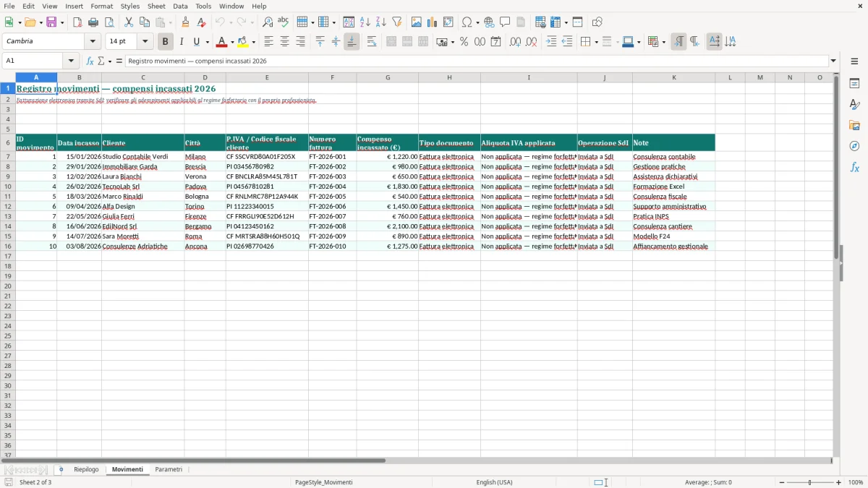Toggle Print Preview icon
Viewport: 868px width, 488px height.
point(109,22)
